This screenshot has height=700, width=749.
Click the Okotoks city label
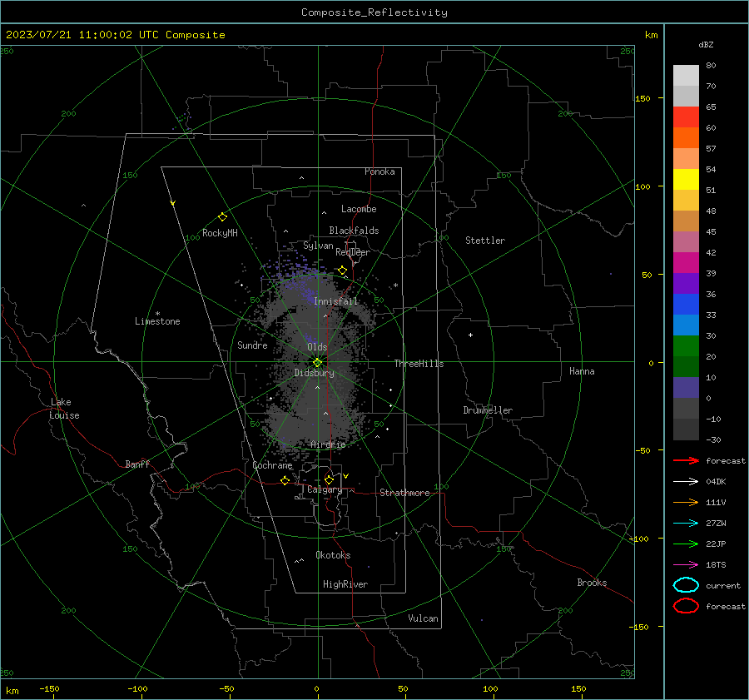pos(333,555)
